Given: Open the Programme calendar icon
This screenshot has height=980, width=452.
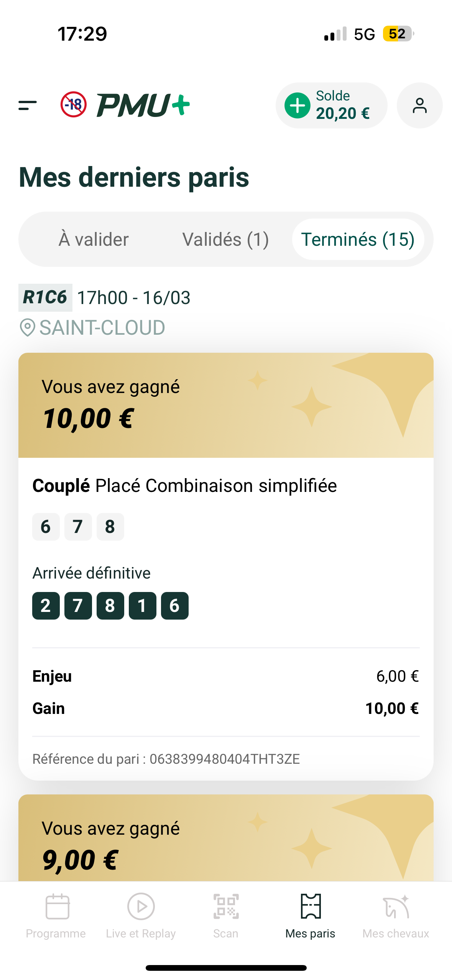Looking at the screenshot, I should pos(57,907).
